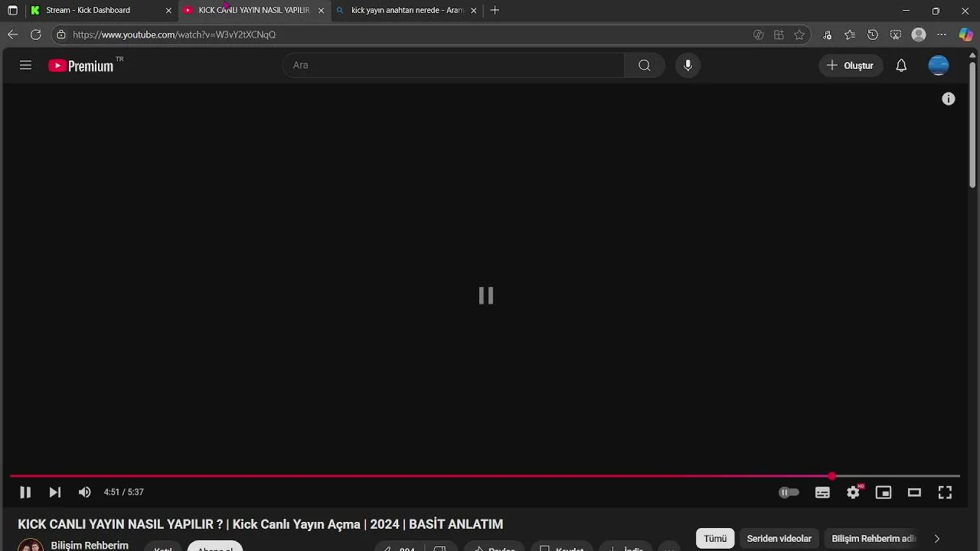Screen dimensions: 980x551
Task: Add page to favorites star
Action: pos(799,34)
